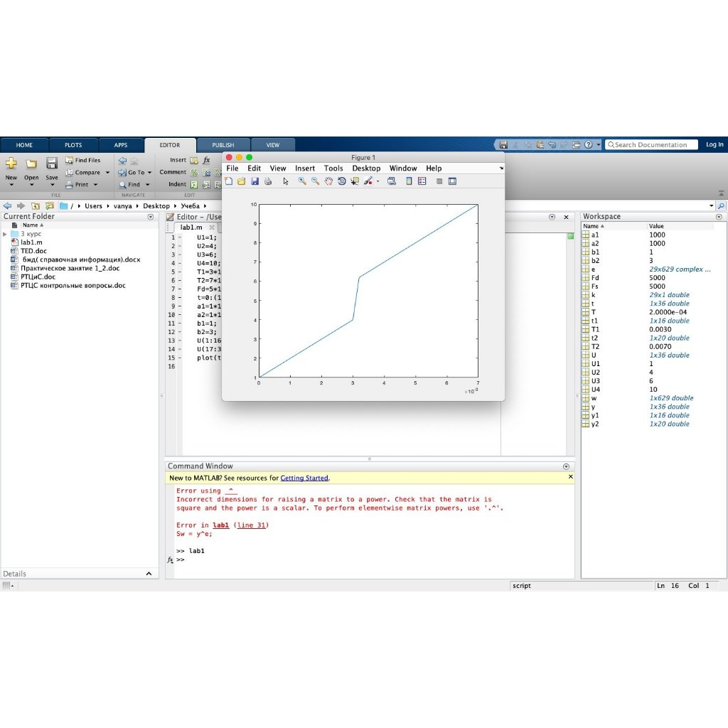Open Command Window actions menu
728x728 pixels.
pyautogui.click(x=566, y=466)
